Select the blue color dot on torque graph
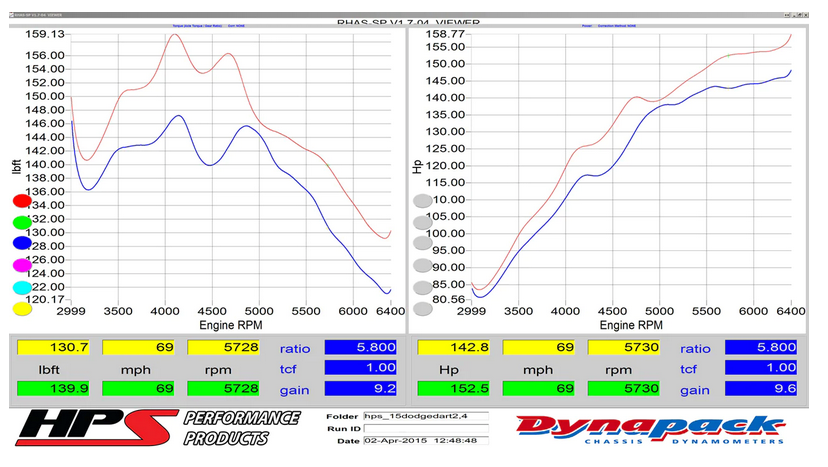 (x=21, y=243)
